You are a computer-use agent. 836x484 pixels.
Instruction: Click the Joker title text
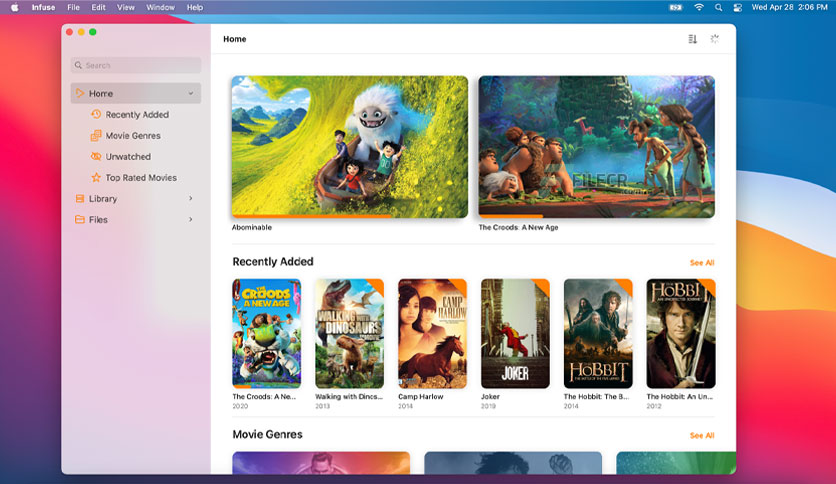point(491,397)
